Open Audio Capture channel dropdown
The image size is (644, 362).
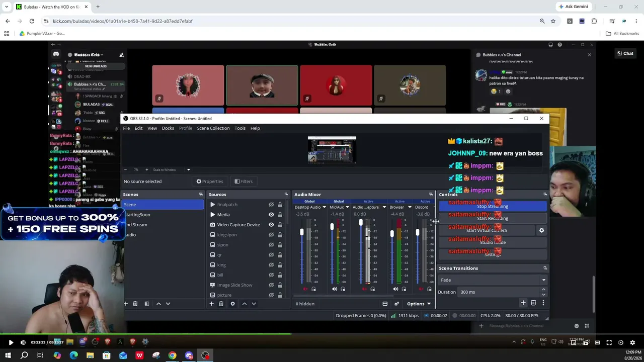pos(384,207)
